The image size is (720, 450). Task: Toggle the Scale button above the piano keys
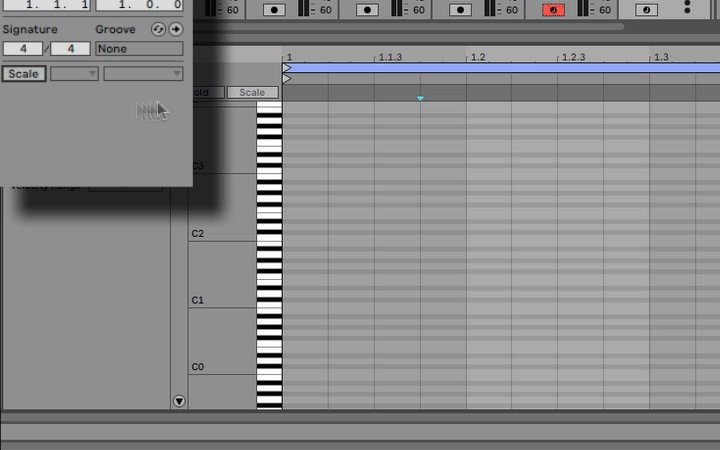click(252, 93)
